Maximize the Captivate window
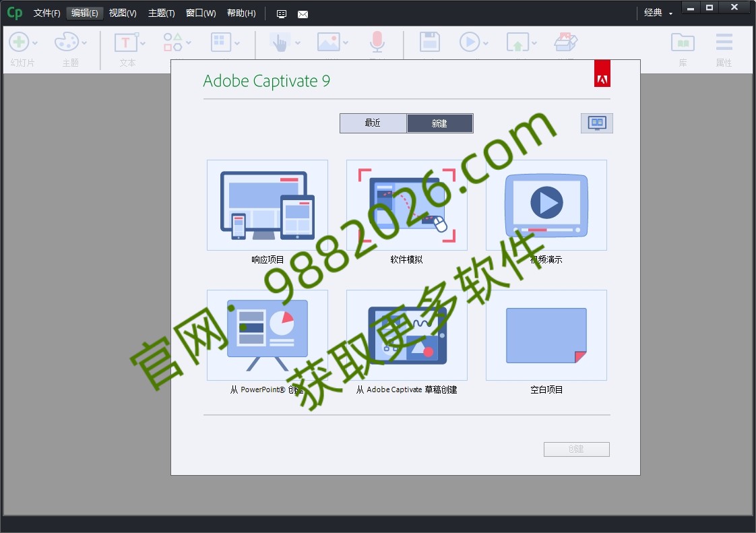The height and width of the screenshot is (533, 756). [x=710, y=7]
